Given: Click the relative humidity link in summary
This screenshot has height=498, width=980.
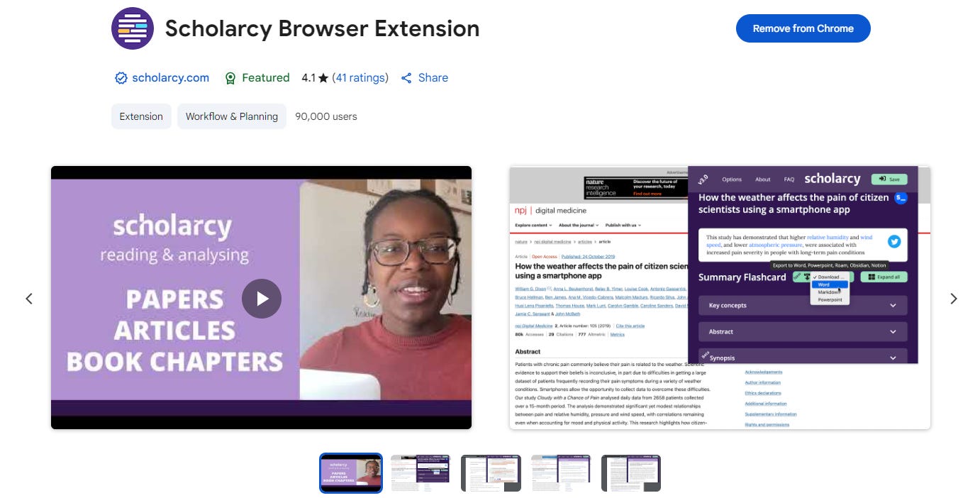Looking at the screenshot, I should (827, 237).
